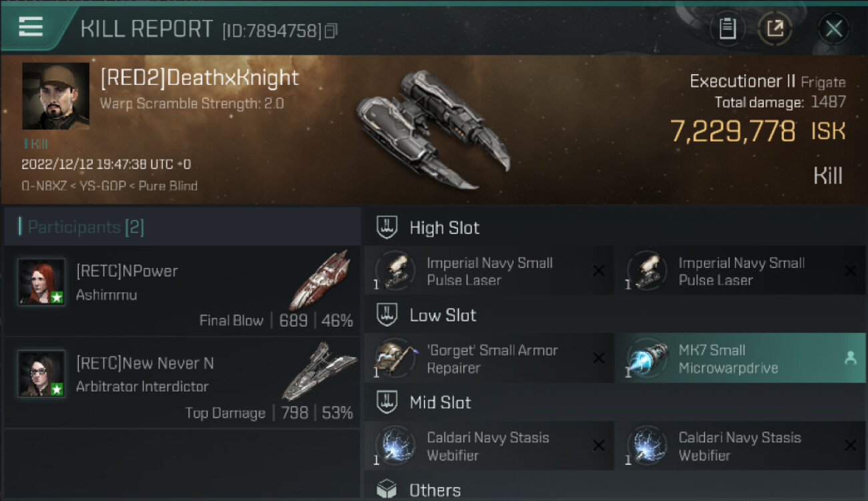Expand the Others section
868x501 pixels.
[x=387, y=490]
